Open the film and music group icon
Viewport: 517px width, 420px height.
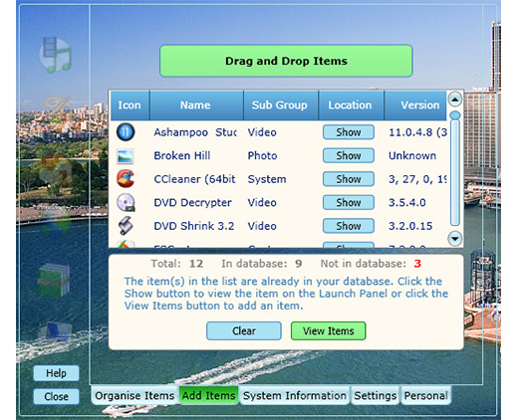coord(56,55)
